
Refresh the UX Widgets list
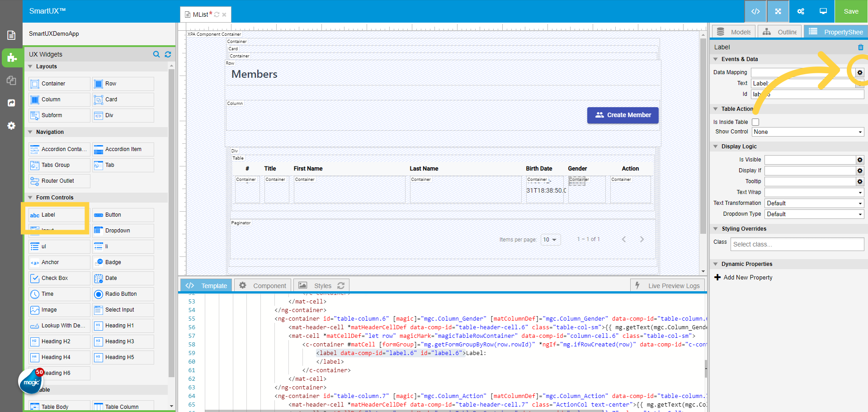click(168, 54)
